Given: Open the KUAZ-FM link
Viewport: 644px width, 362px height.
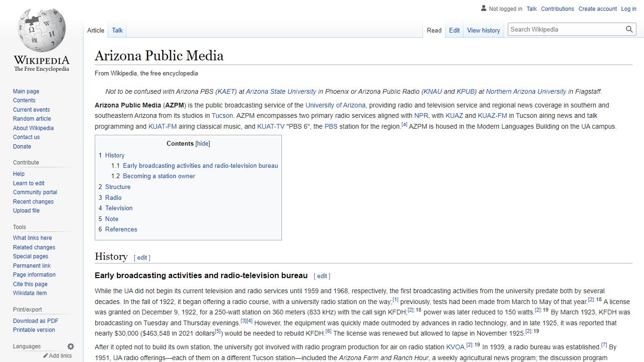Looking at the screenshot, I should pos(492,115).
